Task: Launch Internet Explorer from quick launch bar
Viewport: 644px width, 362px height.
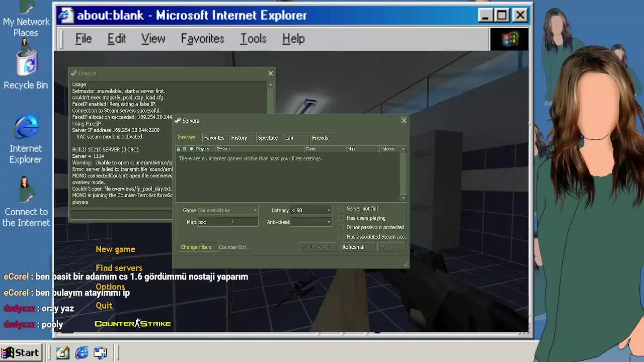Action: click(82, 353)
